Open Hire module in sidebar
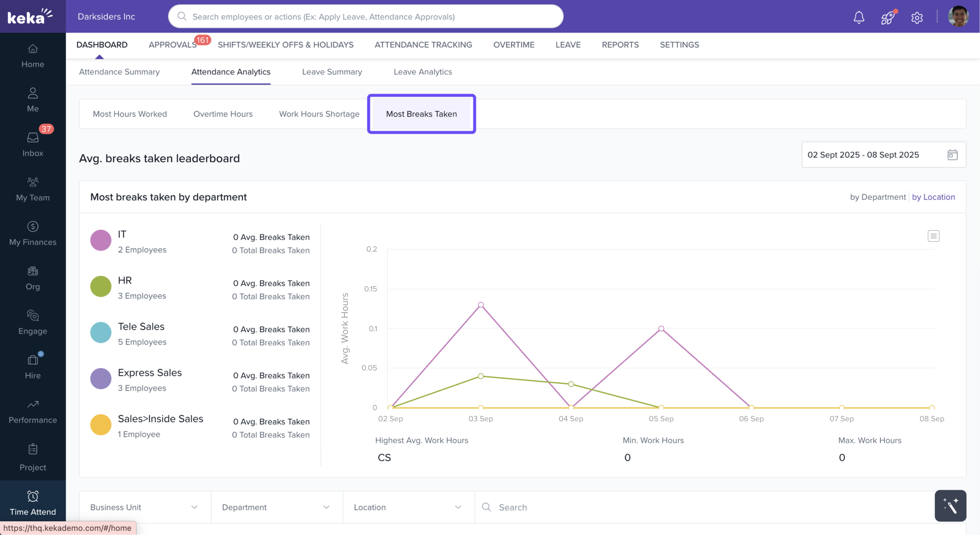Viewport: 980px width, 536px height. tap(33, 367)
